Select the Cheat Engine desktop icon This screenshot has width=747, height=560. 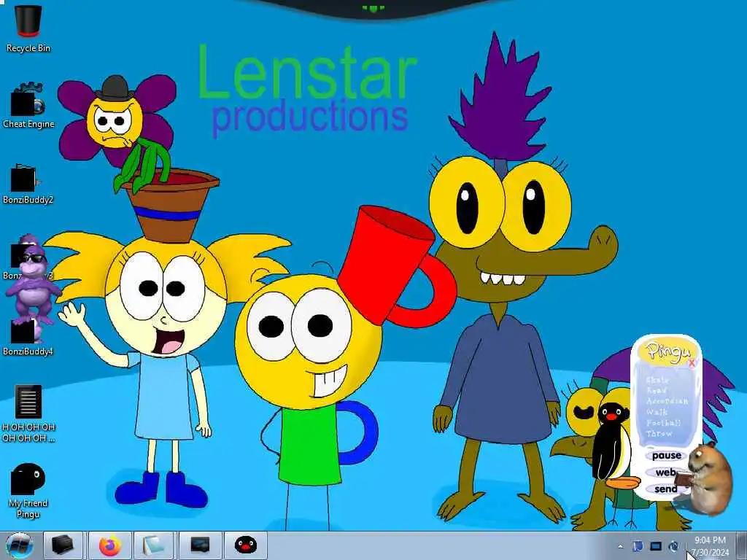[x=28, y=106]
